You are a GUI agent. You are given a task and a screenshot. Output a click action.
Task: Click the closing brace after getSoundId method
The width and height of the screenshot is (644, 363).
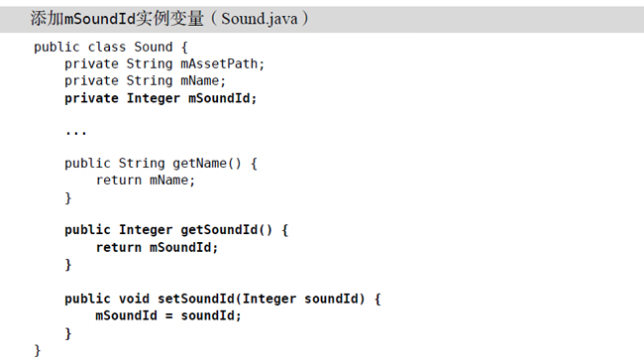click(68, 265)
